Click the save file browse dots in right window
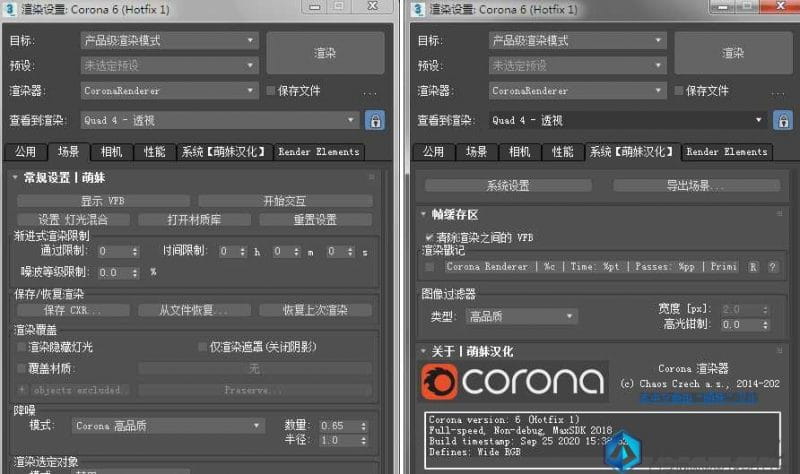This screenshot has width=800, height=474. (778, 93)
